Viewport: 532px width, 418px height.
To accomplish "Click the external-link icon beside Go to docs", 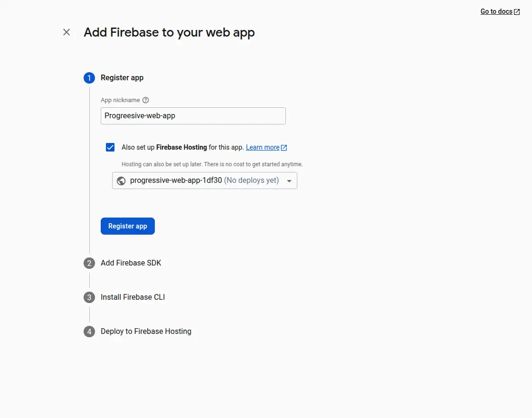I will pos(517,11).
